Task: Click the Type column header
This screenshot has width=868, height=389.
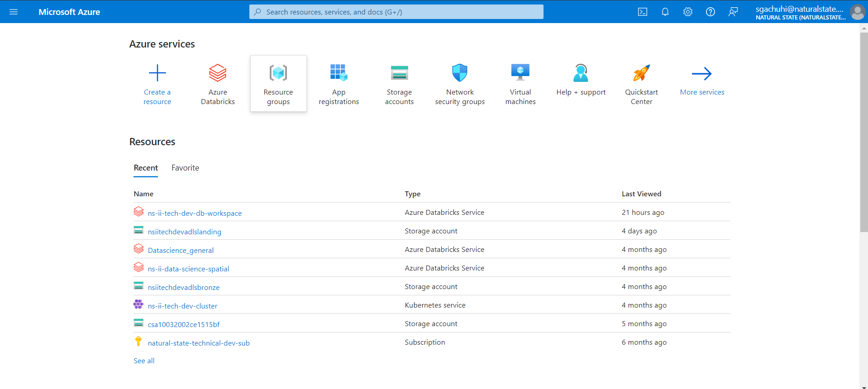Action: click(412, 194)
